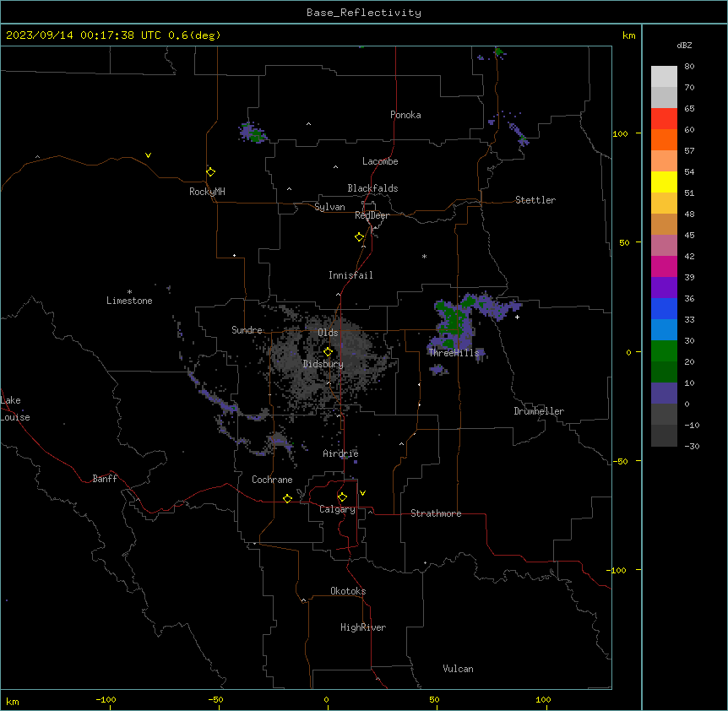Select the yellow diamond marker south of RedDeer
This screenshot has height=711, width=728.
click(x=360, y=237)
